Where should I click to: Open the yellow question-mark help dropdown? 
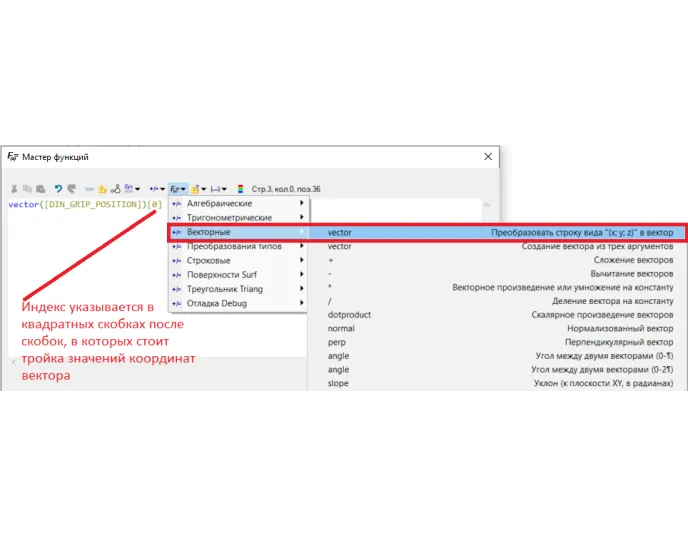198,189
